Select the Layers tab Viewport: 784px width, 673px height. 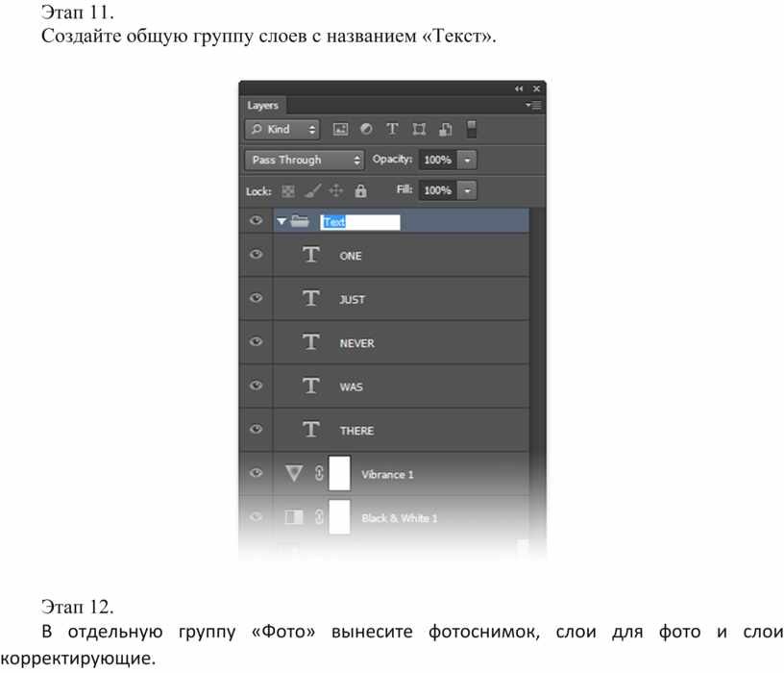[263, 106]
